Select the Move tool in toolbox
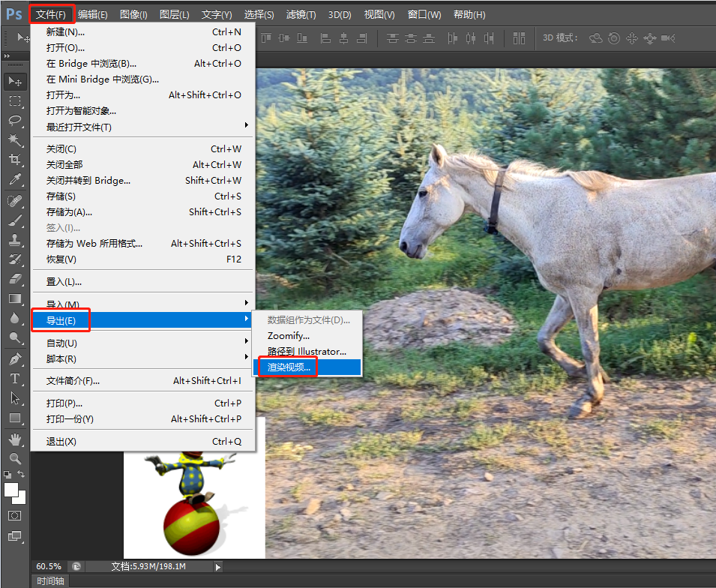 [15, 81]
